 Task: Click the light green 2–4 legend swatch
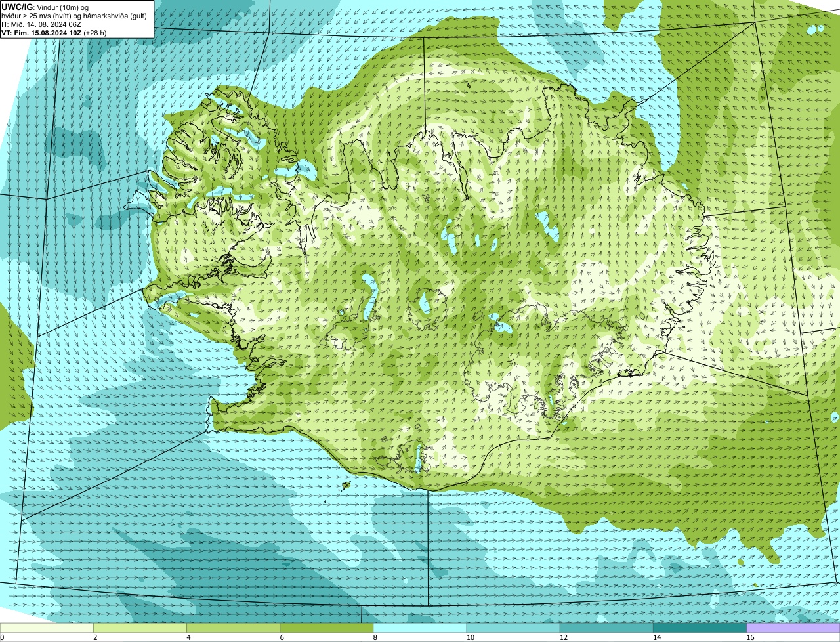(x=140, y=628)
